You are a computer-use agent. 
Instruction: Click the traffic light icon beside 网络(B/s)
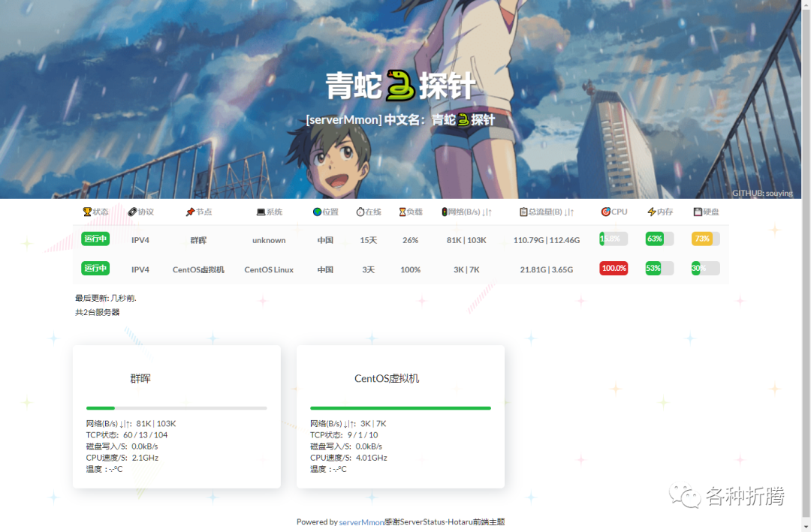tap(444, 212)
